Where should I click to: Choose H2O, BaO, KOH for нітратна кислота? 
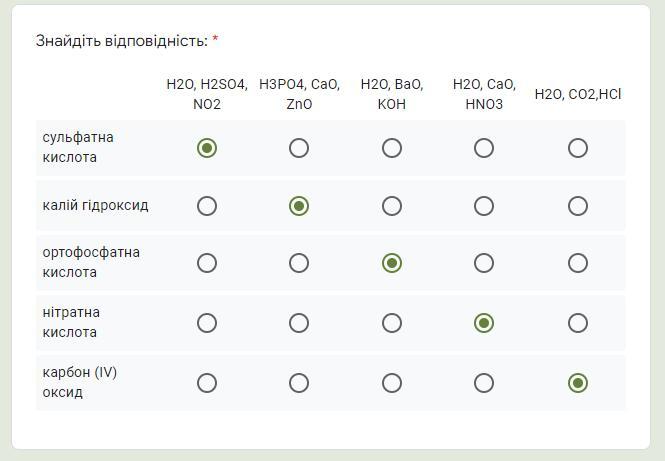392,323
